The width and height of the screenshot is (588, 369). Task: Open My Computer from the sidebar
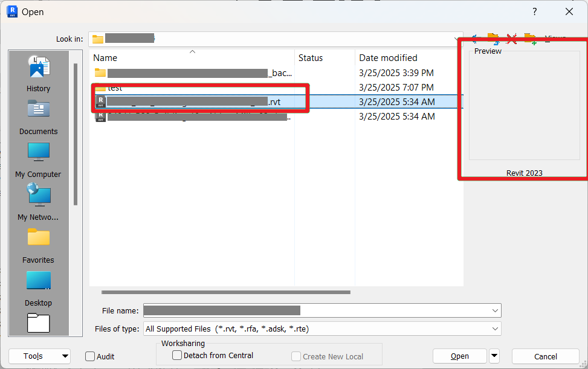(38, 158)
